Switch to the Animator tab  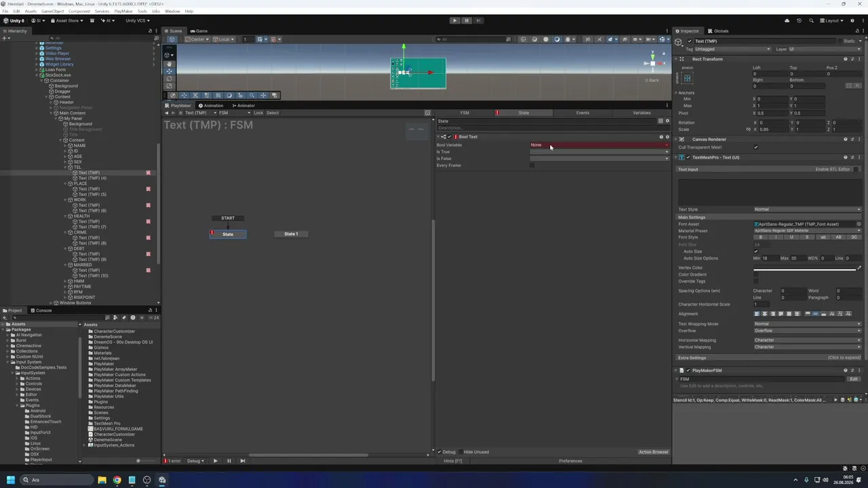point(243,106)
